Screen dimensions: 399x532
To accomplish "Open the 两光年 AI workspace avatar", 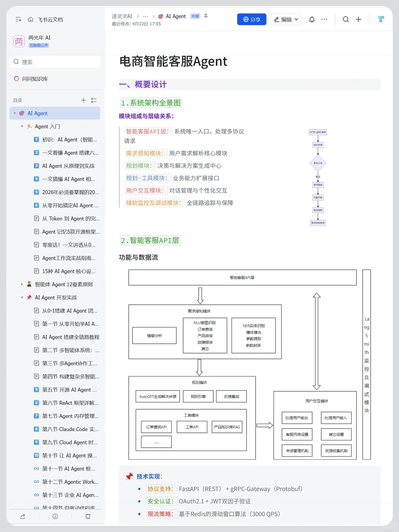I will coord(19,41).
